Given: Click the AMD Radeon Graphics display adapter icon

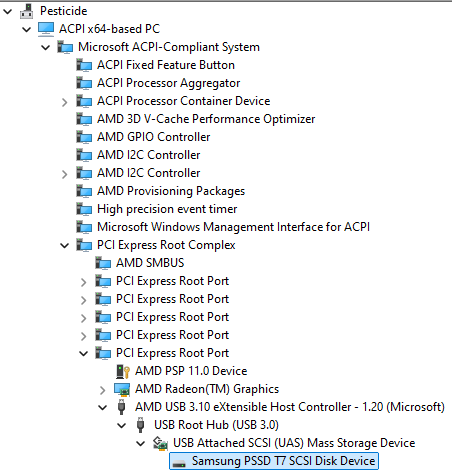Looking at the screenshot, I should [x=122, y=389].
